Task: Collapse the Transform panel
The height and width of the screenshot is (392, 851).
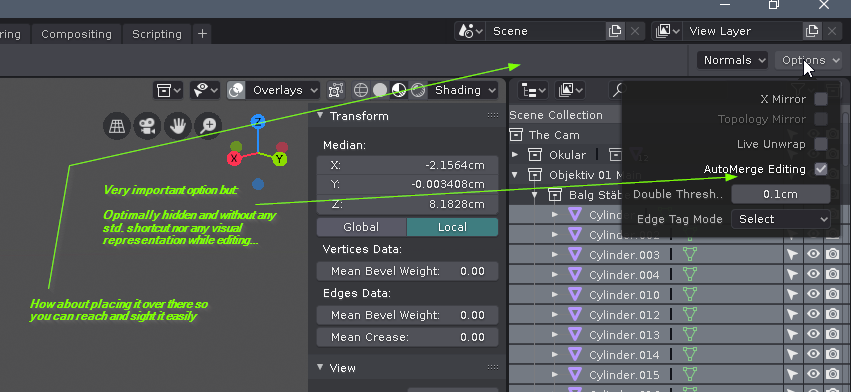Action: click(x=320, y=116)
